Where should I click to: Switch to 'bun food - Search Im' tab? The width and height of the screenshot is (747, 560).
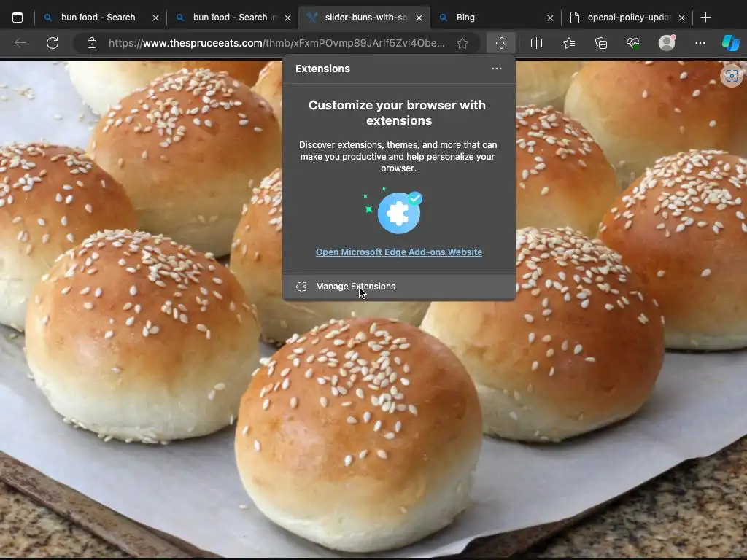point(233,17)
